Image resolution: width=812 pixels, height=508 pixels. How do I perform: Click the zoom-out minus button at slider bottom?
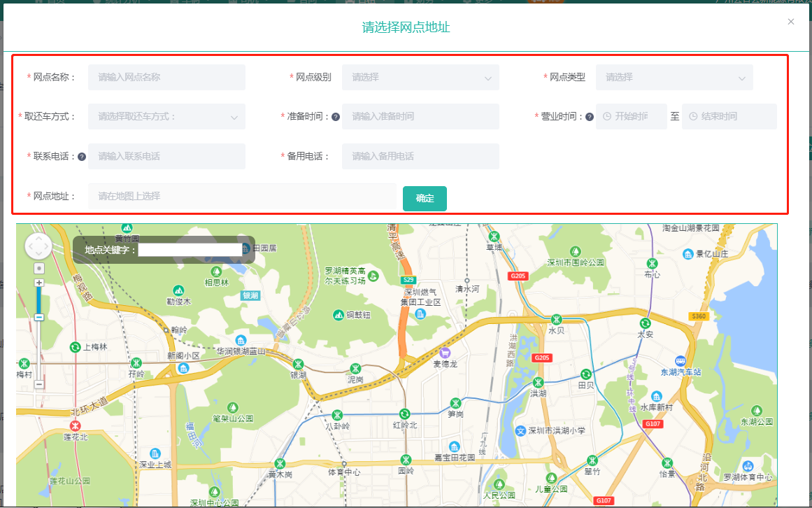point(39,384)
